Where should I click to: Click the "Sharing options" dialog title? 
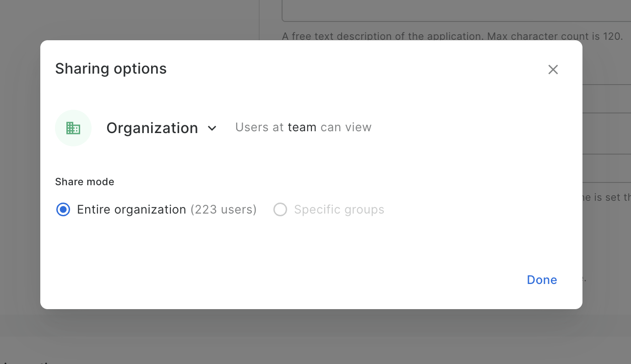point(111,69)
